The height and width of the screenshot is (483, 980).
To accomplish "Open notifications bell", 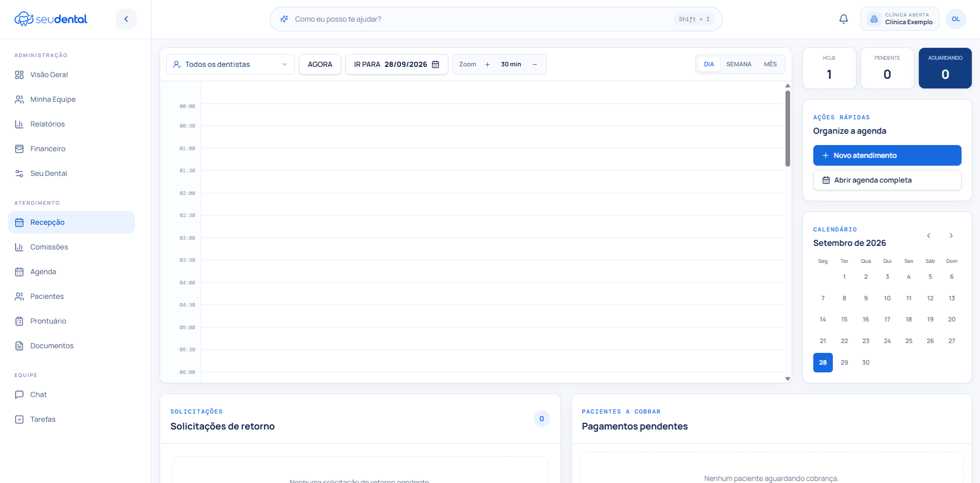I will pyautogui.click(x=844, y=19).
